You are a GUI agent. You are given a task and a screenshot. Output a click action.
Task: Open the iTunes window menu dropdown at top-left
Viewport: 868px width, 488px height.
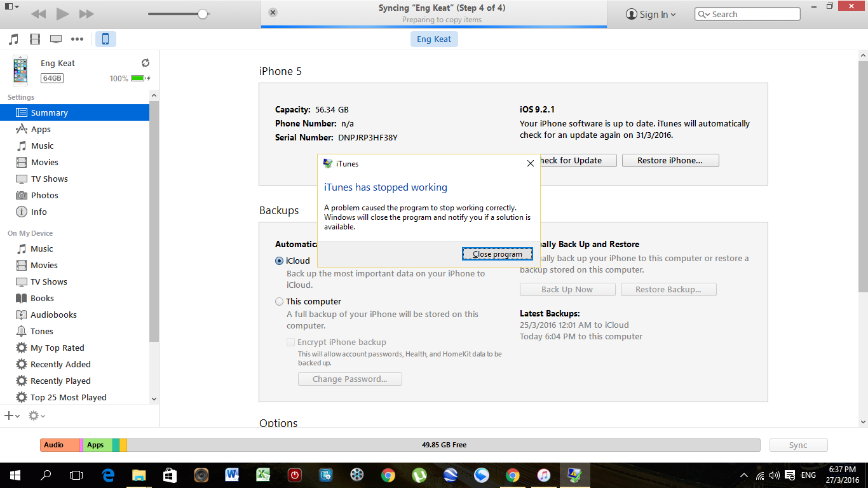11,6
